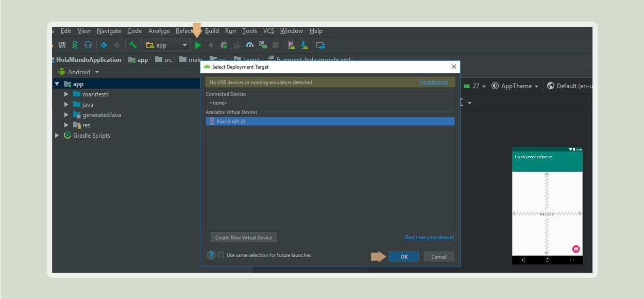The image size is (644, 299).
Task: Click Cancel in Select Deployment Target
Action: coord(439,257)
